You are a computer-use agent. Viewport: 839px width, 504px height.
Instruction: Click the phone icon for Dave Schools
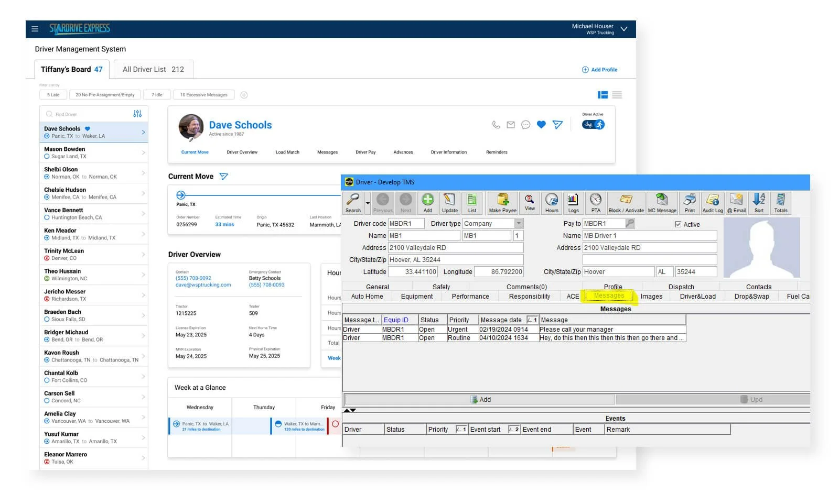click(496, 125)
